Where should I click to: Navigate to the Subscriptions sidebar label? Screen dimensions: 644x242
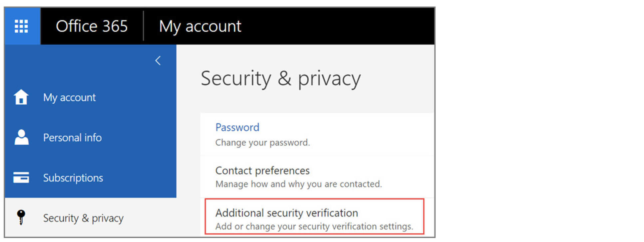[73, 178]
